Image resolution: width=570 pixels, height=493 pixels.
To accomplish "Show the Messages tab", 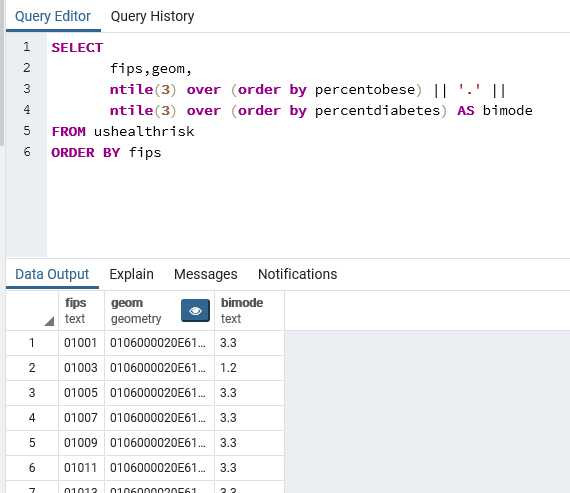I will pos(205,274).
